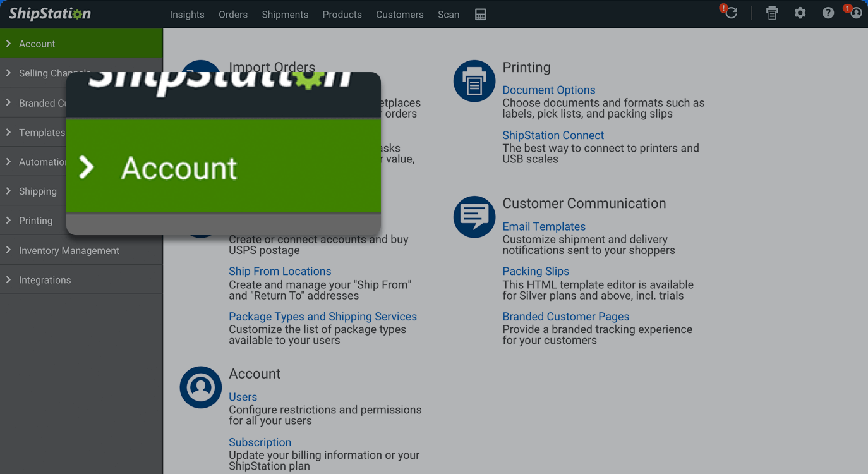Expand the Account sidebar section
Screen dimensions: 868x474
tap(81, 44)
